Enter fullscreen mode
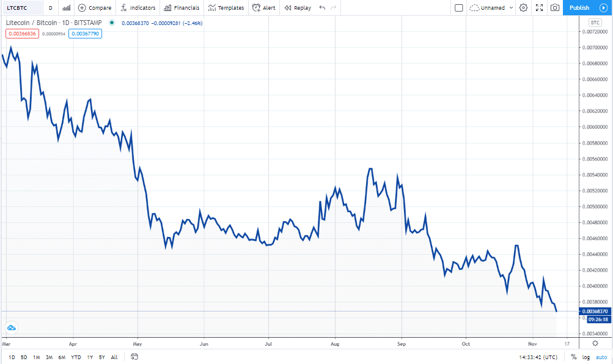The image size is (613, 364). 538,7
